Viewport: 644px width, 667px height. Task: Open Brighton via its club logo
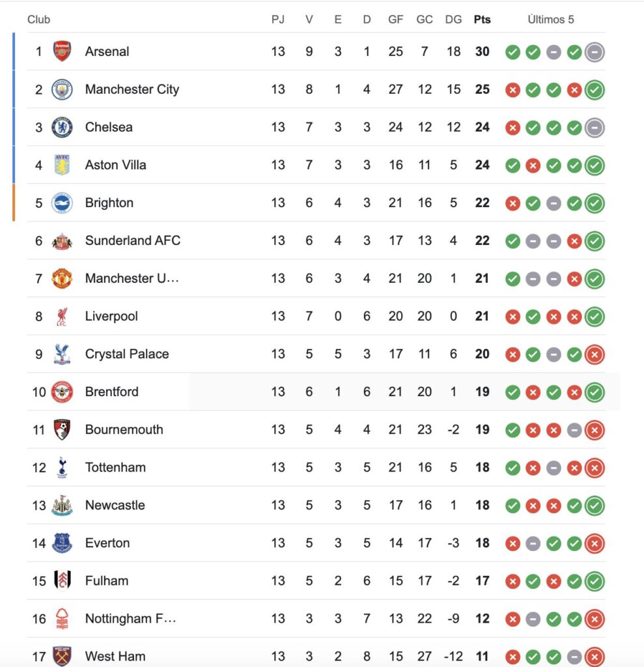(62, 203)
